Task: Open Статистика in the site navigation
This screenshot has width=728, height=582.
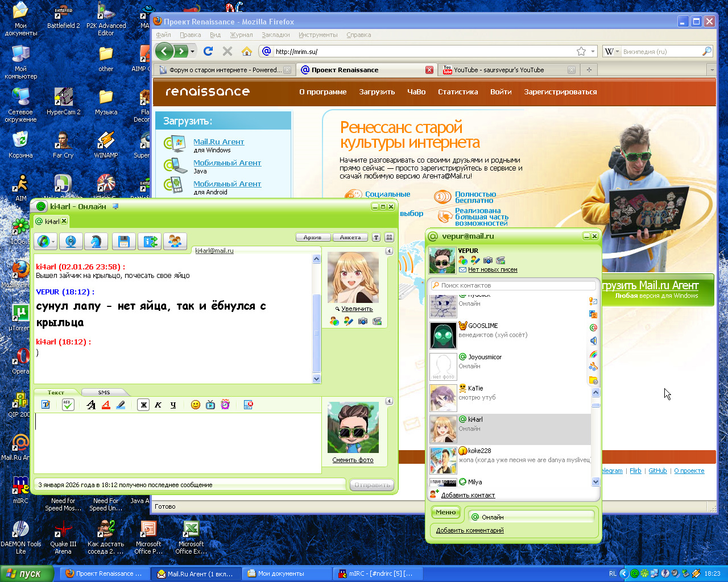Action: (x=458, y=92)
